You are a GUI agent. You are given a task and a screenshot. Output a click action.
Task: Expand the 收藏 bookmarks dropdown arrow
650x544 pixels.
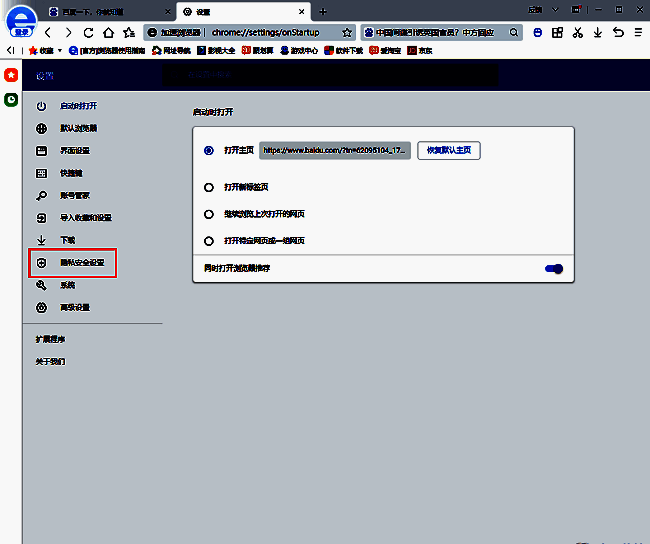(x=59, y=50)
